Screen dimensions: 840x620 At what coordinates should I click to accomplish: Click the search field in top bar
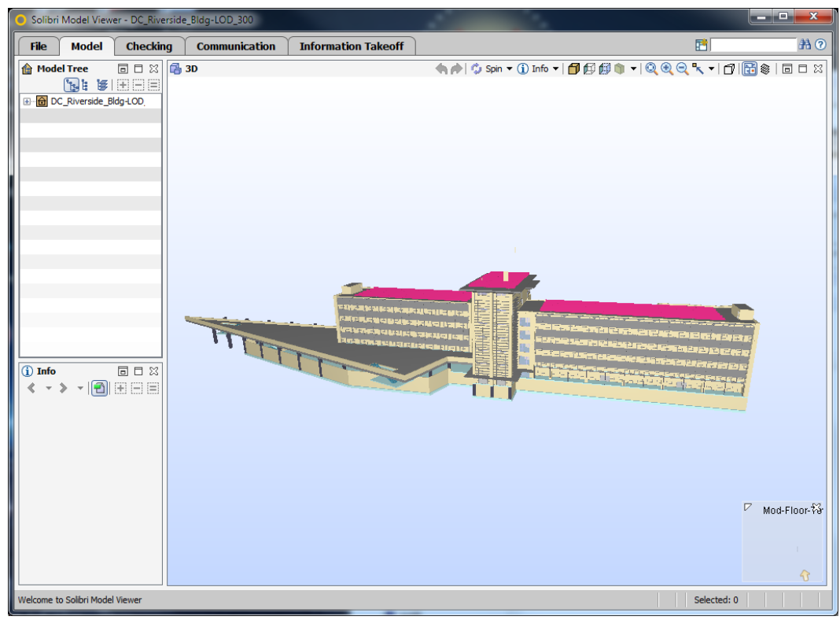[x=753, y=45]
